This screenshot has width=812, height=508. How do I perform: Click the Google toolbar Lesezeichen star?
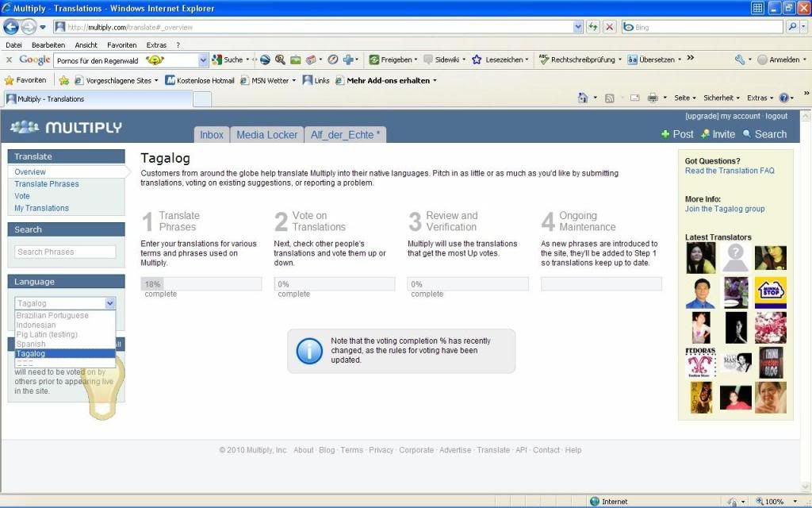click(477, 60)
